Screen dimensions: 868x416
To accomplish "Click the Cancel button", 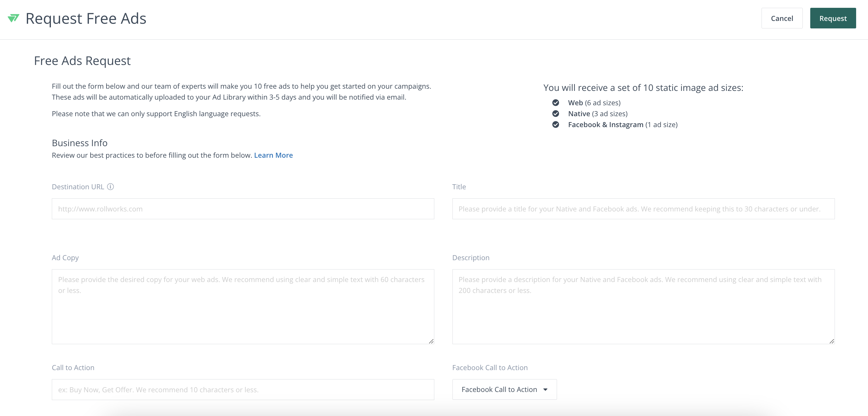I will click(782, 18).
